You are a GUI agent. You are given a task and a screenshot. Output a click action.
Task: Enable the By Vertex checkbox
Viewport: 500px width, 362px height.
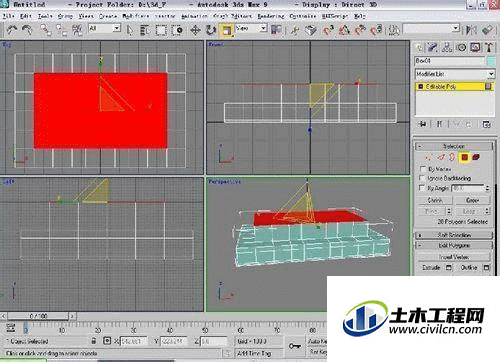click(423, 169)
